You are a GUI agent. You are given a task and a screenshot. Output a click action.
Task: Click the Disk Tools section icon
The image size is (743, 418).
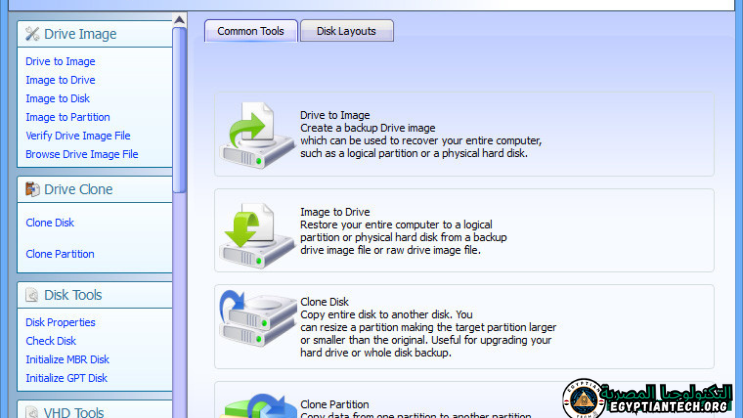click(32, 295)
